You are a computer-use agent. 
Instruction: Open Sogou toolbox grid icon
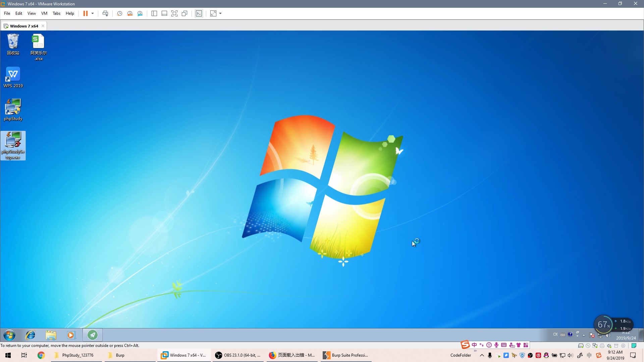[x=526, y=345]
